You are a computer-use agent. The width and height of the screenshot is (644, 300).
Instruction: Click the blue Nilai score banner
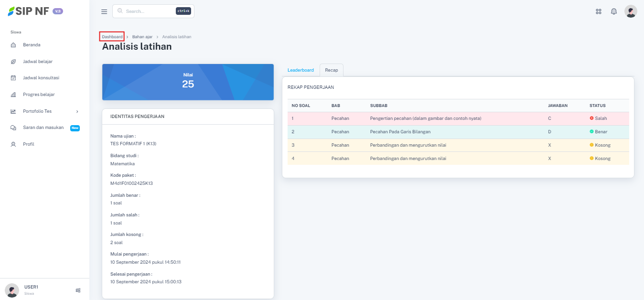coord(188,82)
